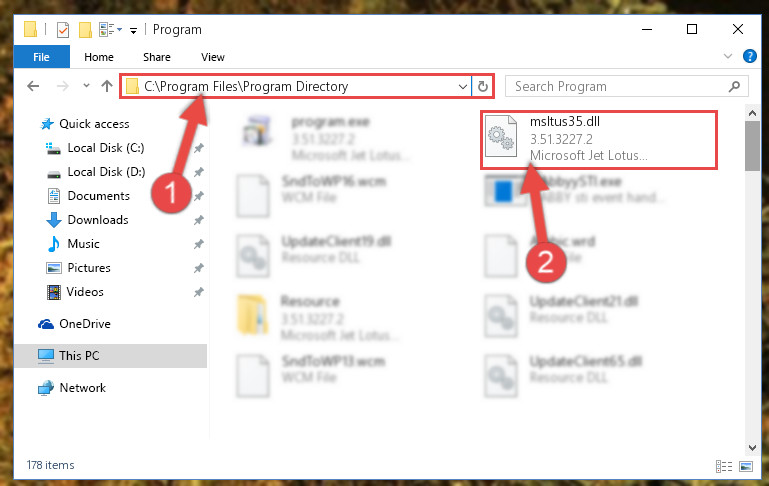Expand the ribbon with the chevron

(x=728, y=56)
